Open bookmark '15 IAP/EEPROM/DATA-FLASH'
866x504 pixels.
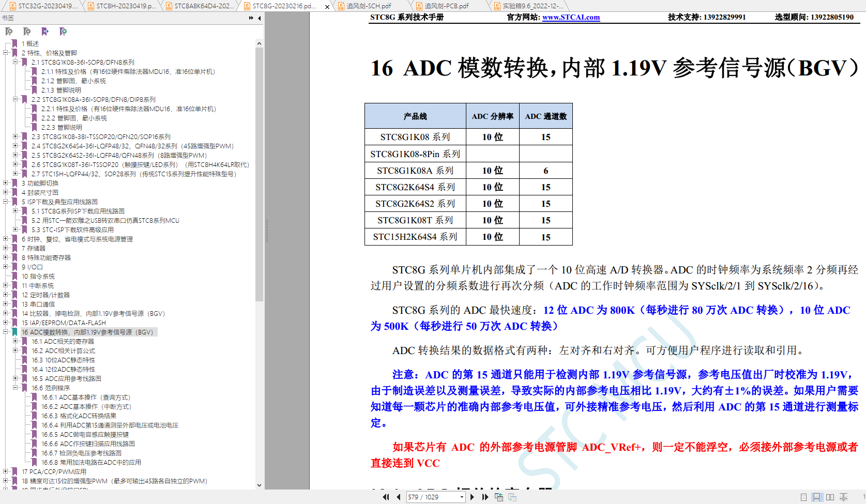pyautogui.click(x=64, y=323)
